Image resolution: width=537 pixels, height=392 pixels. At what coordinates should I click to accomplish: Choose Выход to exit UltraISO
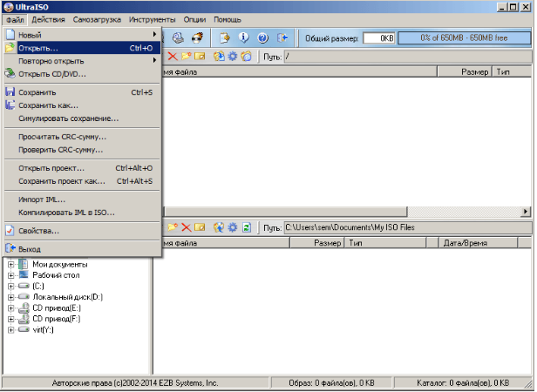[x=82, y=249]
